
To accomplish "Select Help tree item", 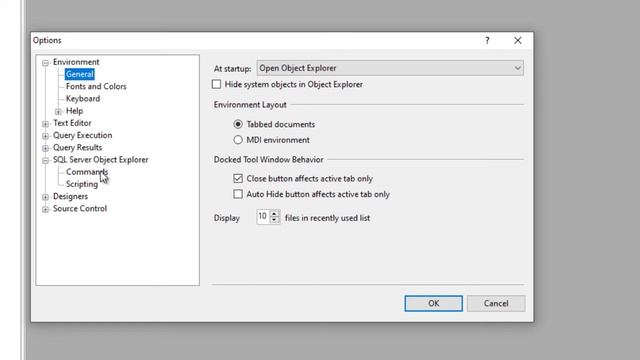I will [74, 111].
